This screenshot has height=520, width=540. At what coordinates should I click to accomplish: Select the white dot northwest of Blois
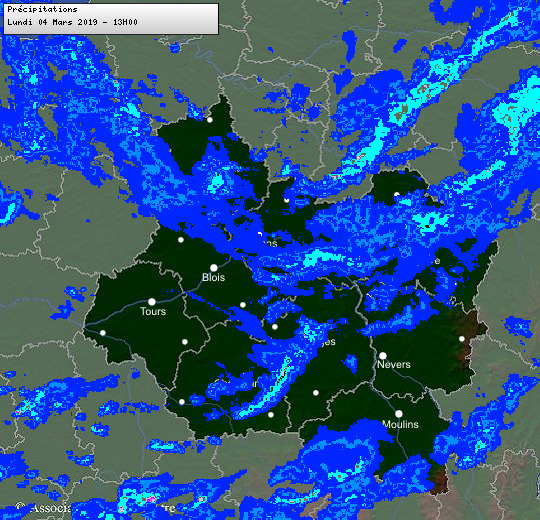point(181,240)
